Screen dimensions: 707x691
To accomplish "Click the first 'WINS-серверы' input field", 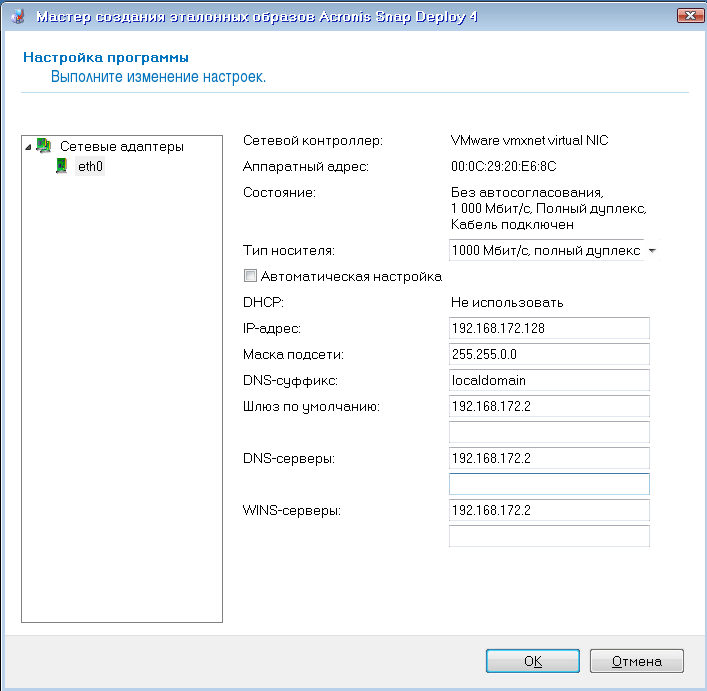I will coord(549,510).
